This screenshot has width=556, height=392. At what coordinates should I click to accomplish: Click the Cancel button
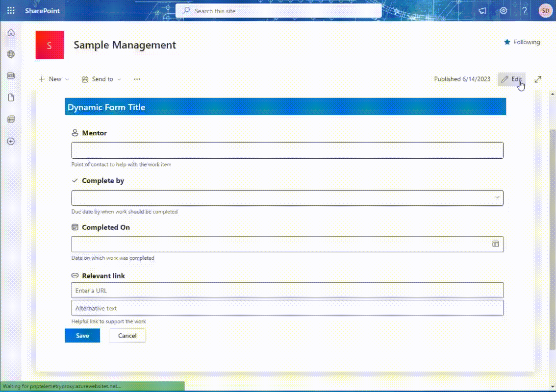point(127,336)
